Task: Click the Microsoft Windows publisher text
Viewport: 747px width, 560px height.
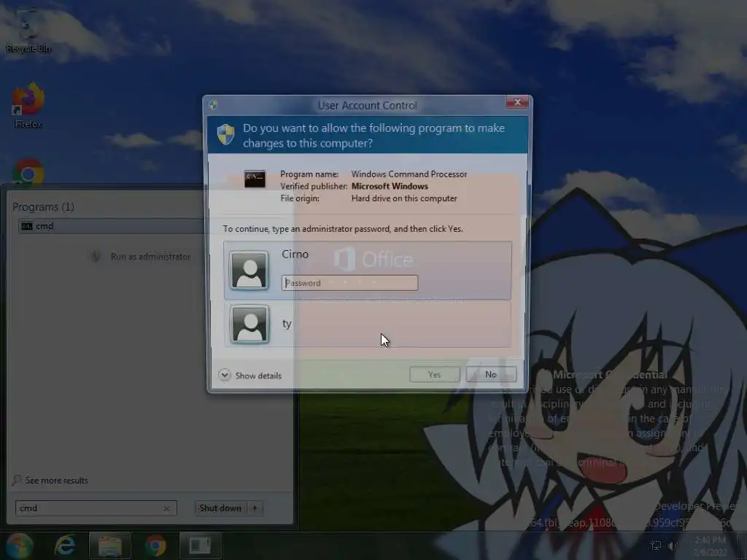Action: coord(390,186)
